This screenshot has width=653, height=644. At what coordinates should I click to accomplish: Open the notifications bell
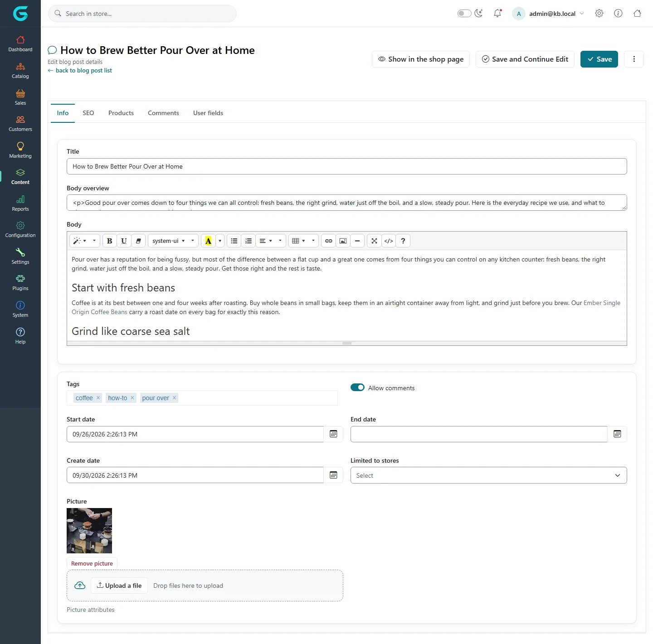pyautogui.click(x=497, y=14)
